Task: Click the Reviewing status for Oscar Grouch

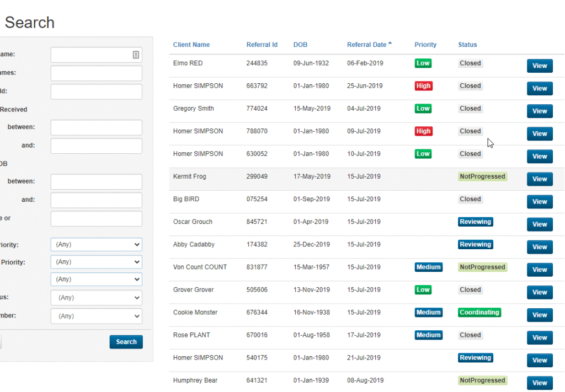Action: coord(476,222)
